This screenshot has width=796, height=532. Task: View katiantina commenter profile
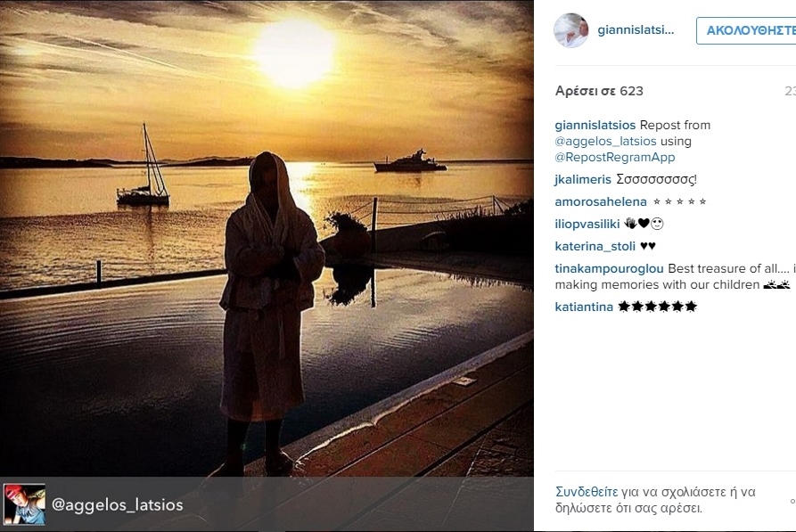click(x=584, y=307)
